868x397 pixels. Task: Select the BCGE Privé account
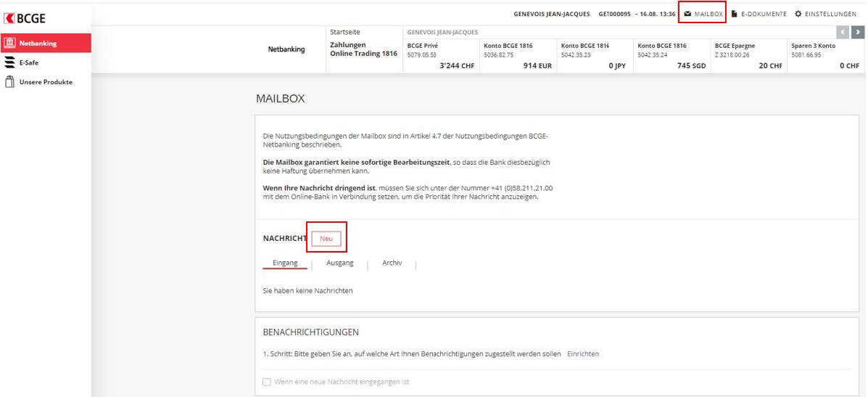(x=441, y=57)
